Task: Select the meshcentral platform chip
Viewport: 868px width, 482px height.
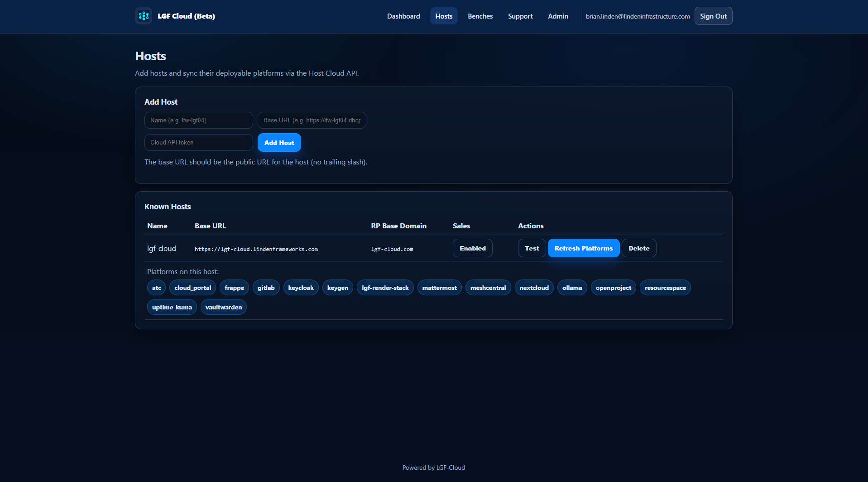Action: tap(488, 288)
